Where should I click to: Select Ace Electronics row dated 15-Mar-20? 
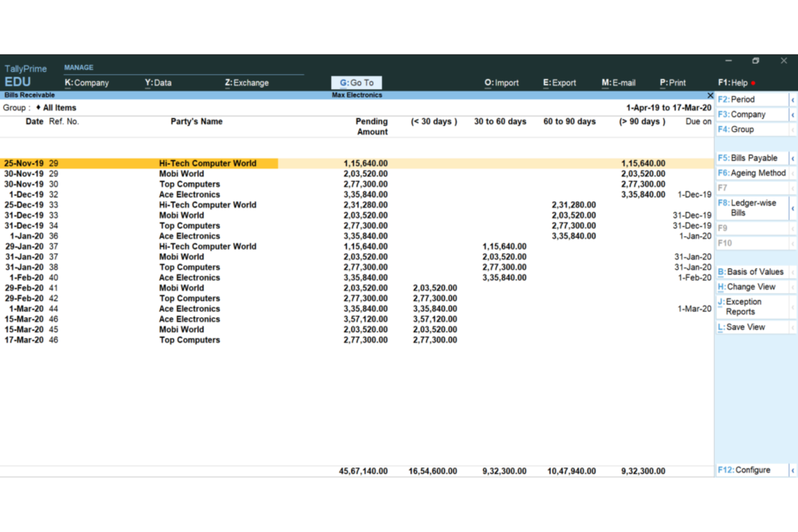tap(356, 319)
